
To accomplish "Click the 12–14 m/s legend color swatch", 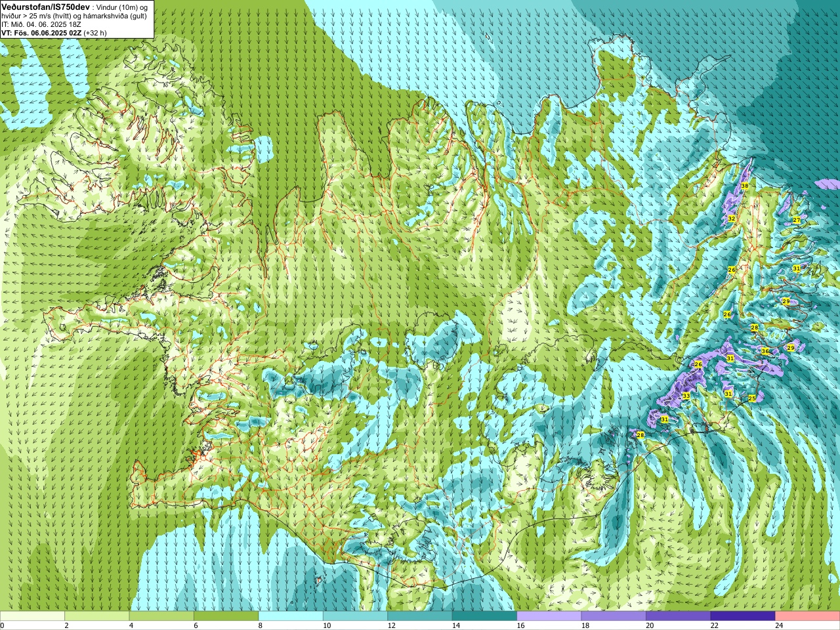I will (420, 616).
